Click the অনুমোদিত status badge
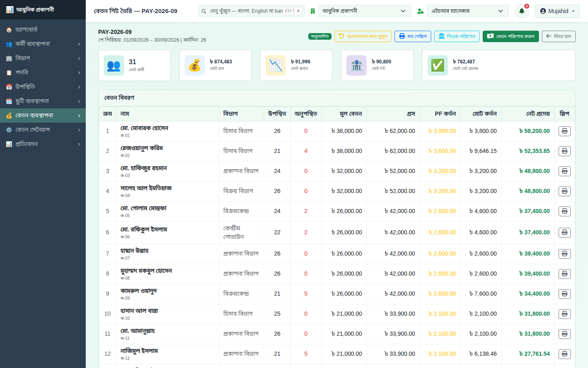Screen dimensions: 588x368 pos(320,36)
